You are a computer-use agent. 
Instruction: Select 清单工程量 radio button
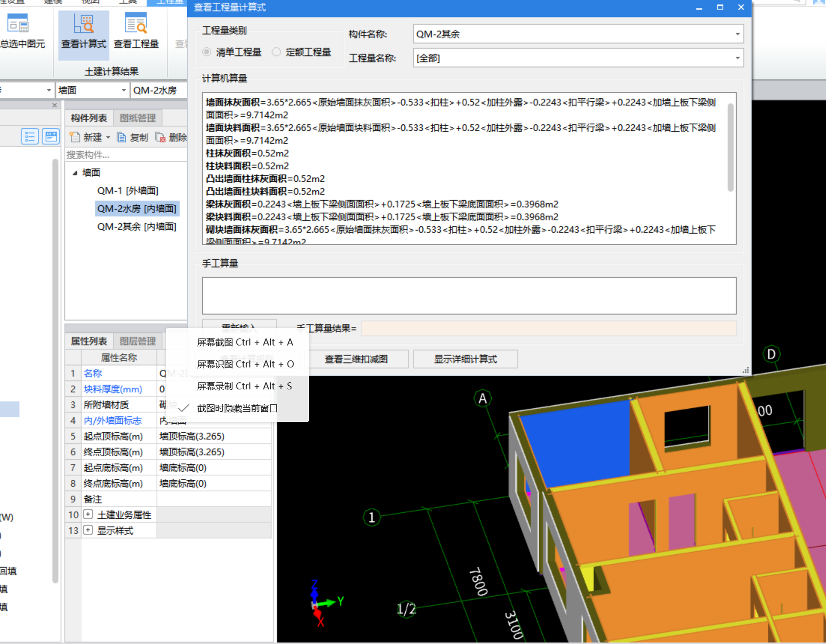coord(207,52)
